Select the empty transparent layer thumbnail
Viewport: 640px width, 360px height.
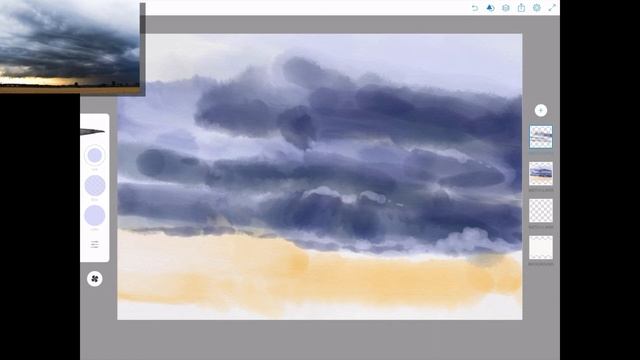pos(541,210)
